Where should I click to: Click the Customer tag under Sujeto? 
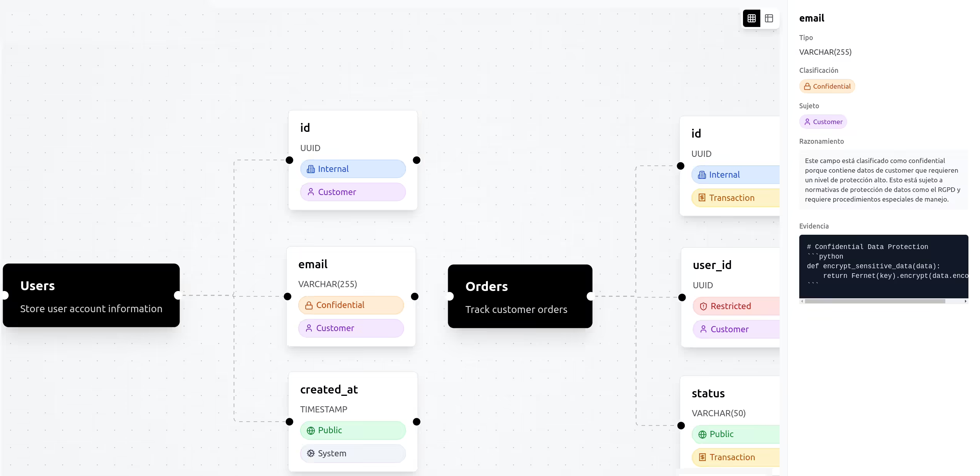[823, 122]
